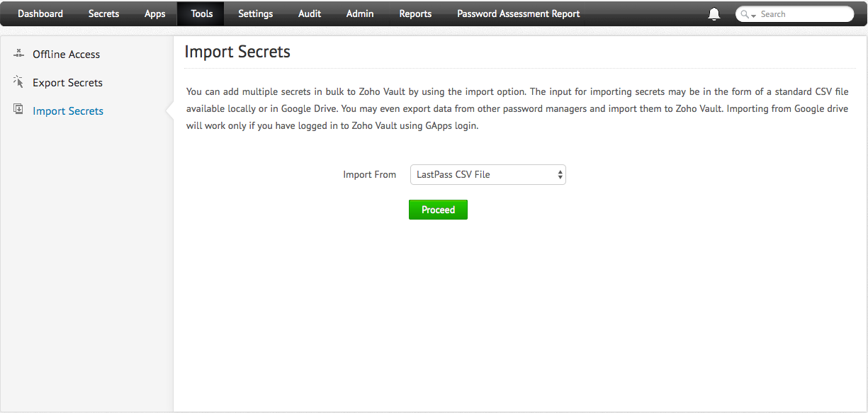Switch to the Apps tab
The height and width of the screenshot is (413, 868).
(154, 13)
